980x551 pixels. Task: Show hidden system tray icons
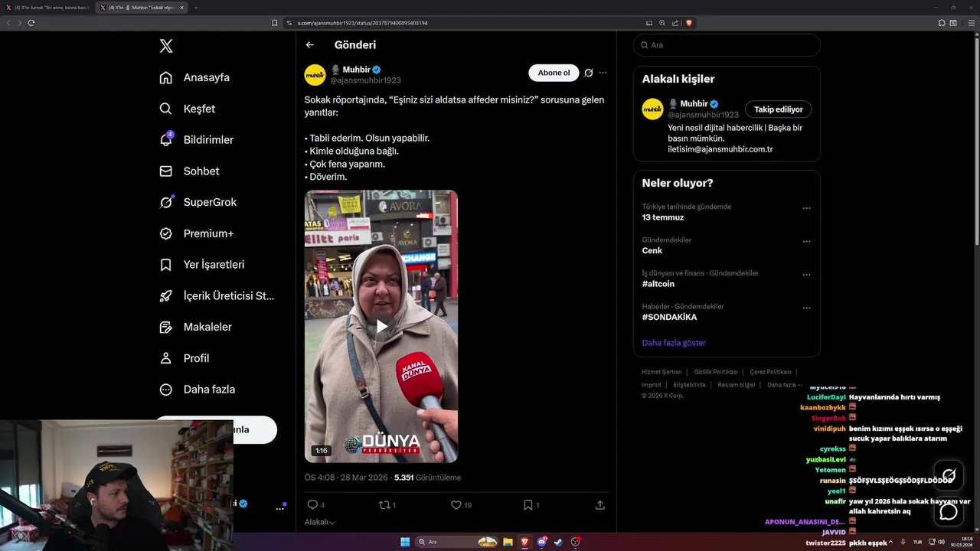(892, 542)
